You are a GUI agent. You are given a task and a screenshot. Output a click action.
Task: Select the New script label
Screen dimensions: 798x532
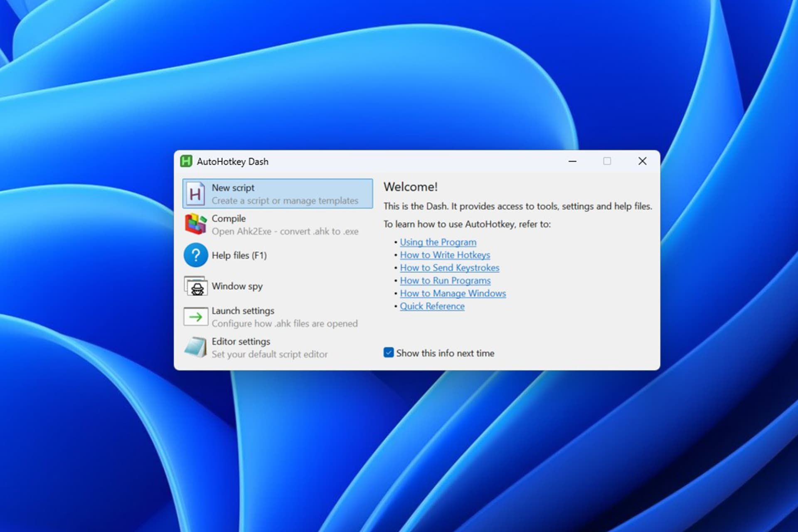point(233,188)
